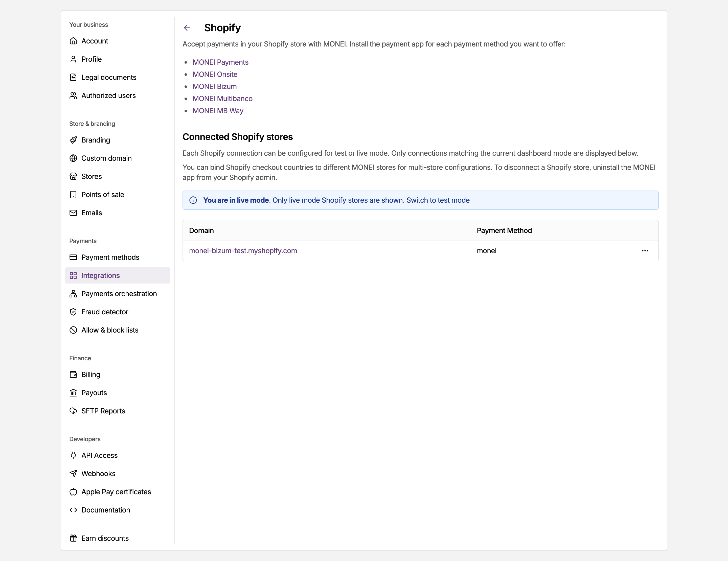Select Payment methods in sidebar
Image resolution: width=728 pixels, height=561 pixels.
click(118, 257)
